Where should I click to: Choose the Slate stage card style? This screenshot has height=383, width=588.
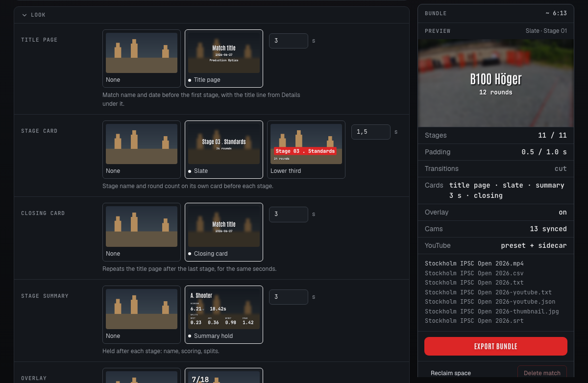(224, 149)
